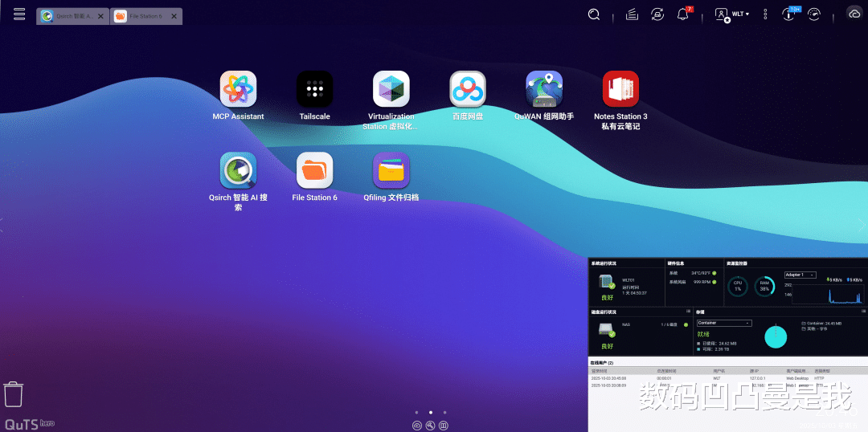Click the last bottom dock circle icon
868x432 pixels.
(444, 426)
